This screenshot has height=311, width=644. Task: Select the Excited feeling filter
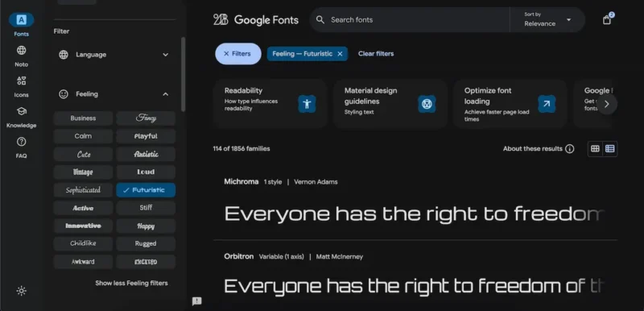[x=146, y=262]
